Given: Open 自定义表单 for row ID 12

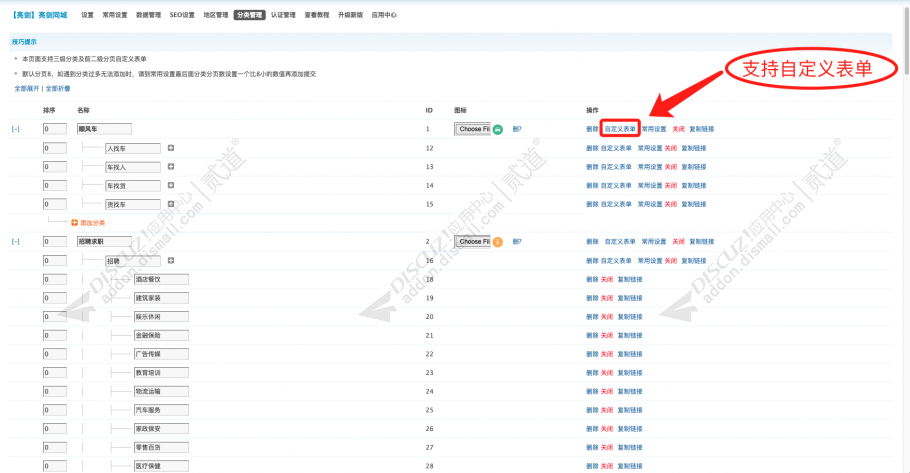Looking at the screenshot, I should 616,149.
